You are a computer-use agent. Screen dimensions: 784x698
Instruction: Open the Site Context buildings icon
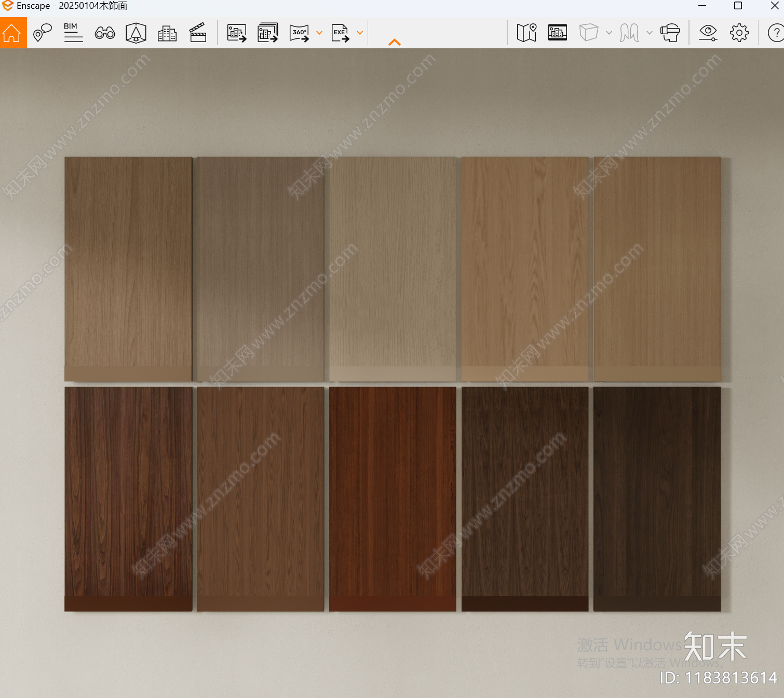coord(167,33)
